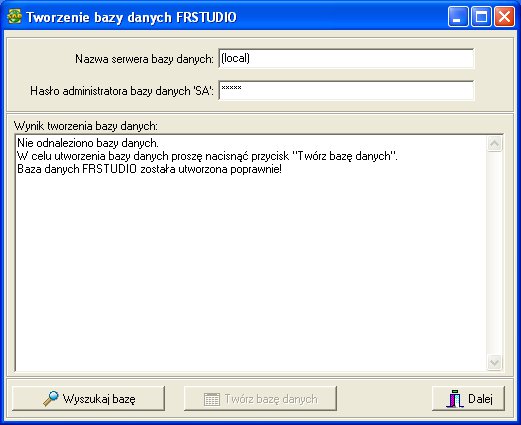
Task: Maximize the FRSTUDIO database creation window
Action: point(481,16)
